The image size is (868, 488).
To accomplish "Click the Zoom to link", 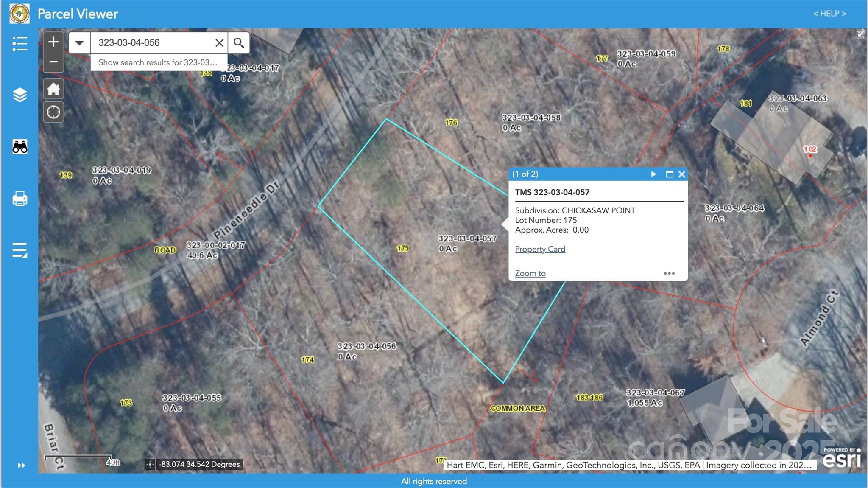I will (x=530, y=273).
